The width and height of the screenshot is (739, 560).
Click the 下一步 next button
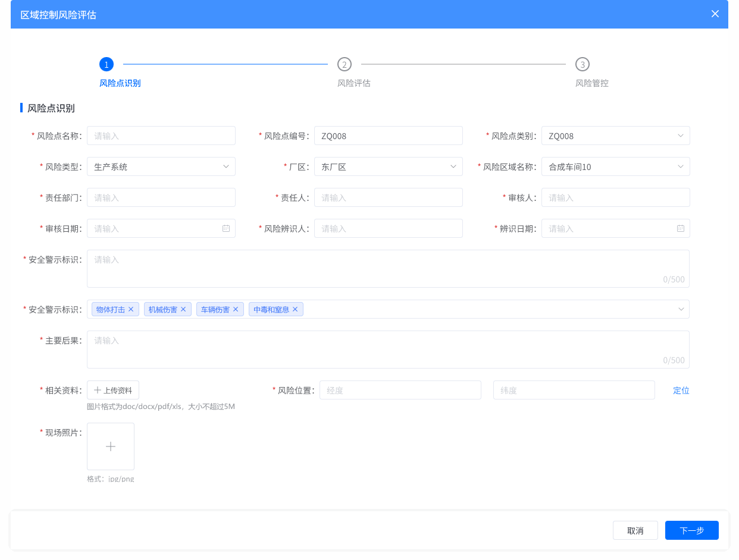(691, 530)
